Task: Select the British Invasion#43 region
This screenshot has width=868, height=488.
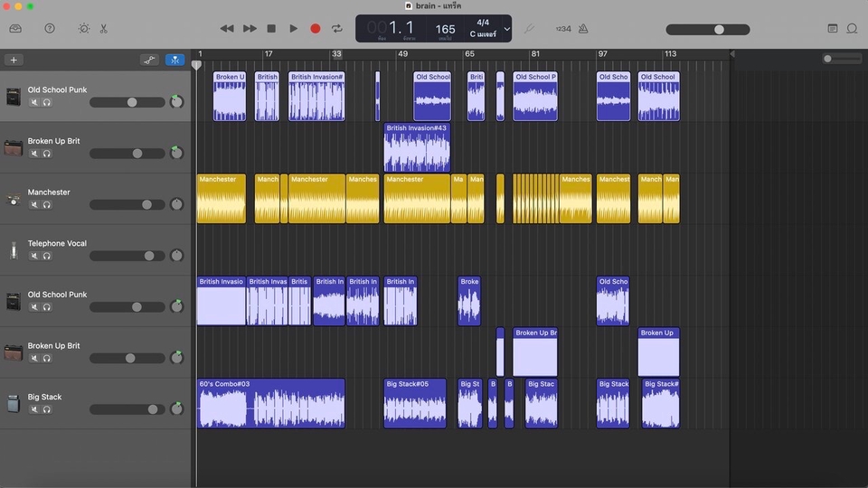Action: tap(417, 147)
